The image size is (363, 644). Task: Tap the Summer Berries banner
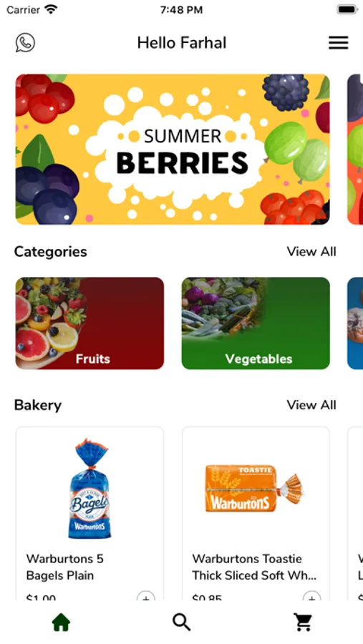(x=173, y=150)
